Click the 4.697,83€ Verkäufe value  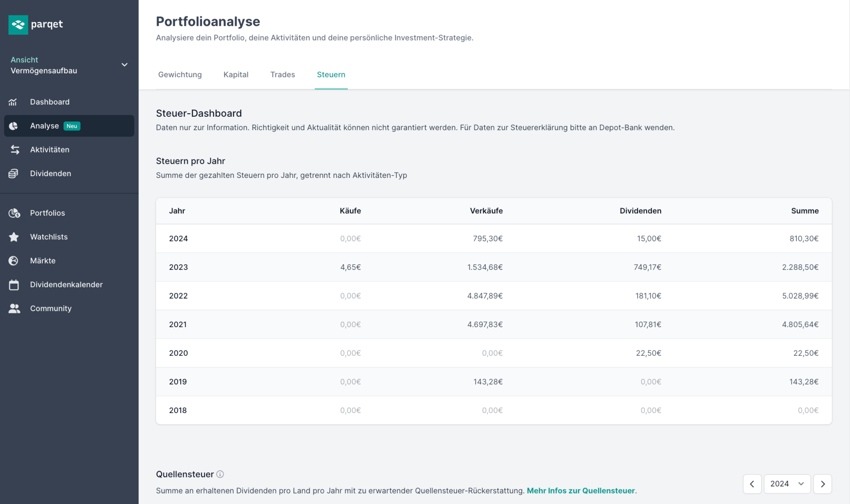pos(485,324)
